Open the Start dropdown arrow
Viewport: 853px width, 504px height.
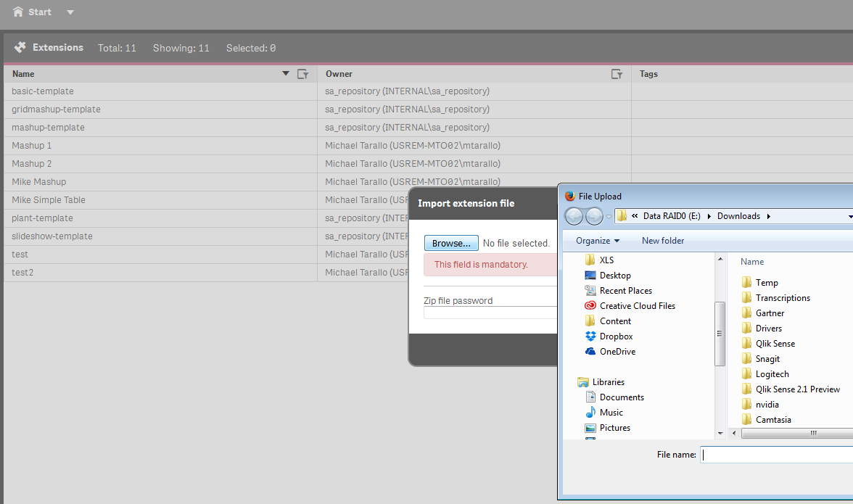click(x=70, y=12)
